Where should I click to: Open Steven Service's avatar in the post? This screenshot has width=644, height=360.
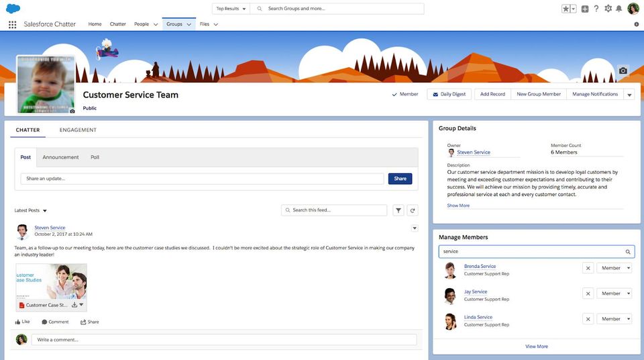click(x=22, y=232)
